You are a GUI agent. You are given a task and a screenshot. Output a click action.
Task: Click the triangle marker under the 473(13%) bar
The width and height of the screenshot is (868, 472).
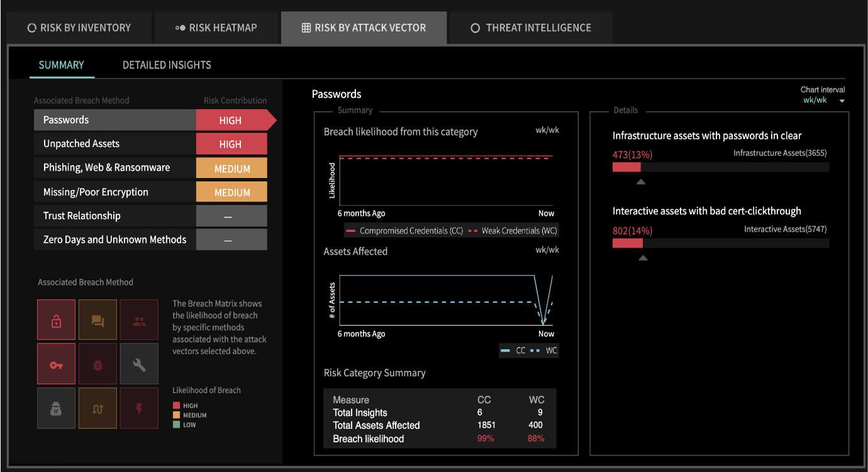coord(641,182)
